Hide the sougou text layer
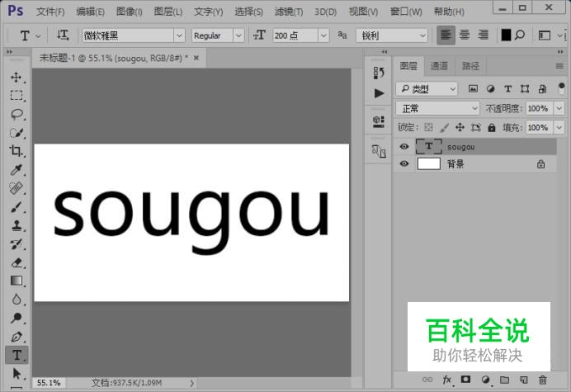 [x=403, y=146]
